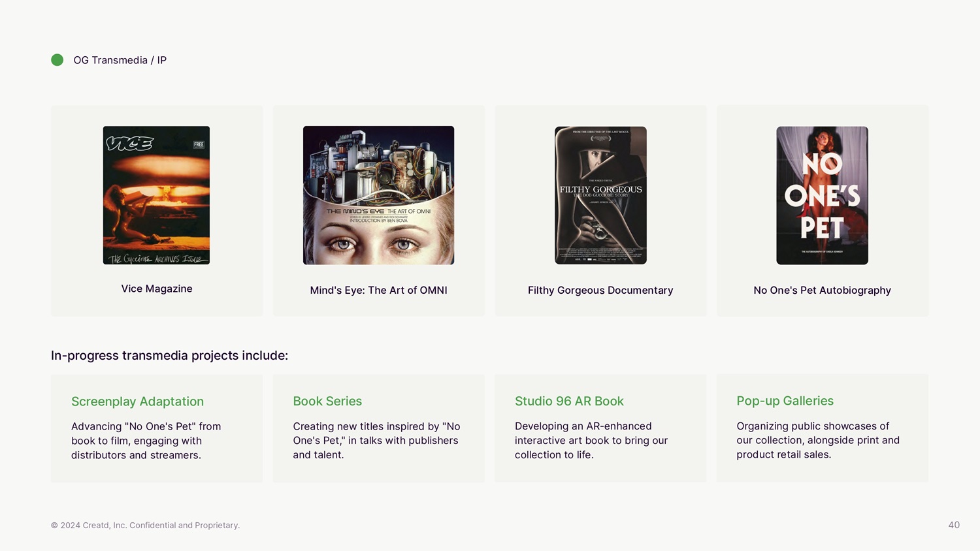Click the Creatd copyright footer text
The width and height of the screenshot is (980, 551).
point(145,525)
